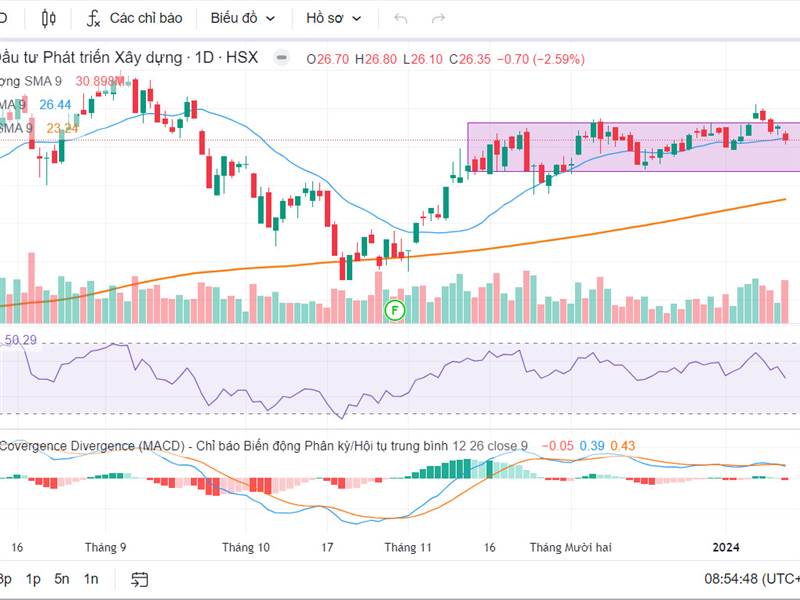Expand the Hồ sơ dropdown menu
Image resolution: width=800 pixels, height=600 pixels.
pyautogui.click(x=333, y=18)
